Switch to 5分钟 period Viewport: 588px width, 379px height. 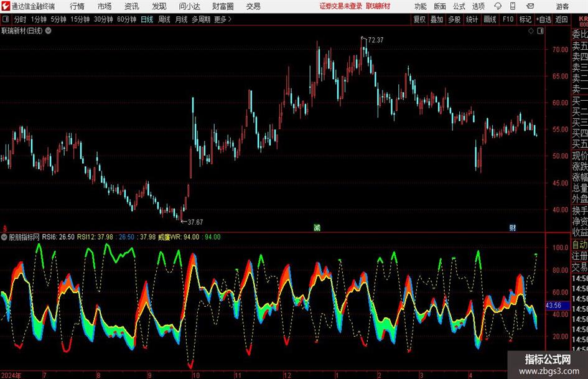58,19
